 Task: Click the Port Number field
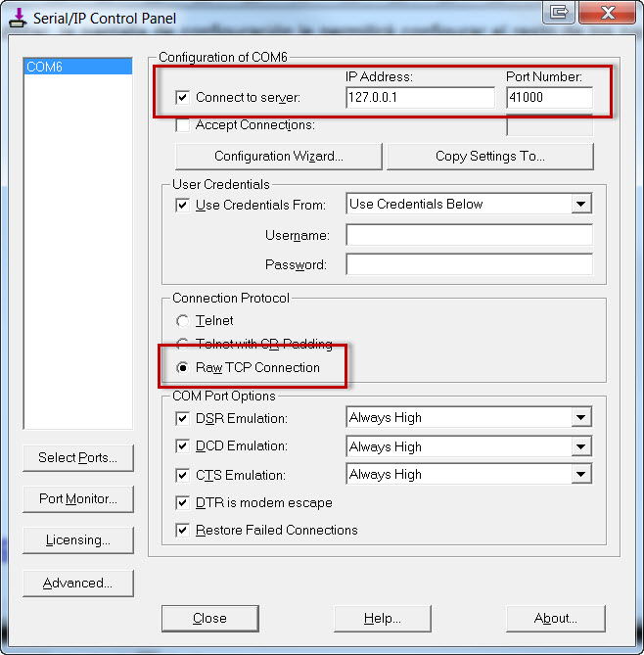tap(549, 97)
